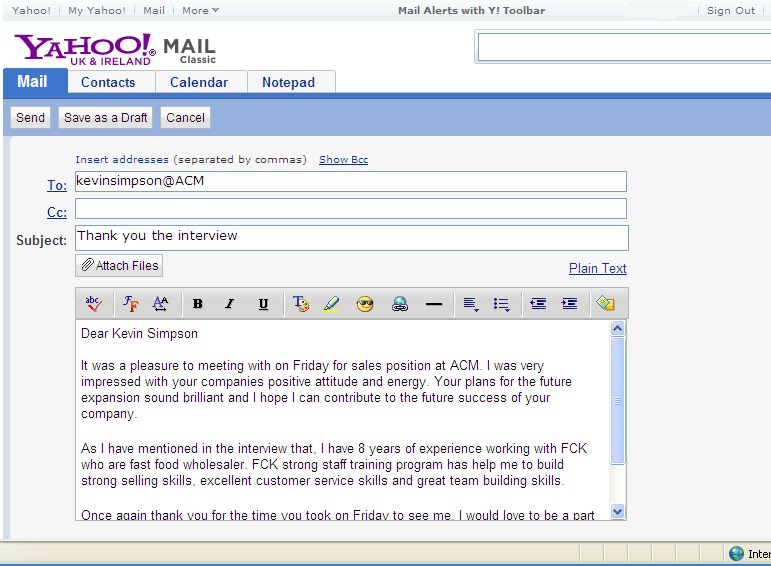
Task: Toggle underline formatting
Action: point(263,304)
